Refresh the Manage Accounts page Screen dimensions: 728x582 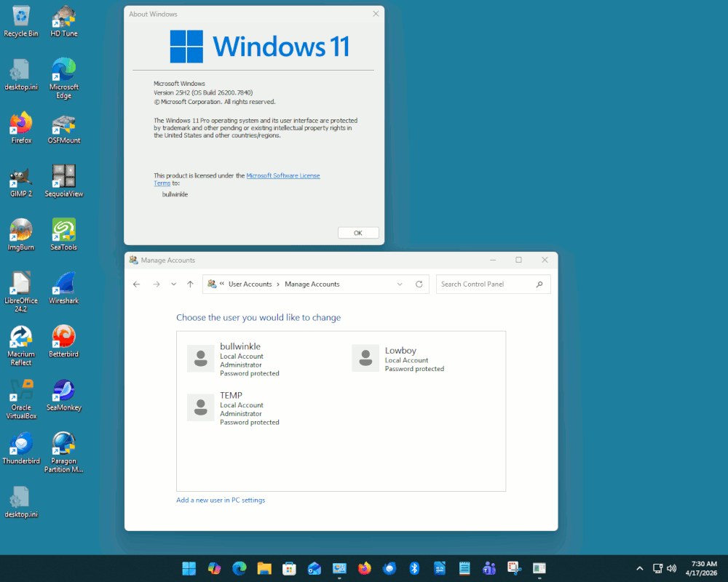(x=419, y=284)
